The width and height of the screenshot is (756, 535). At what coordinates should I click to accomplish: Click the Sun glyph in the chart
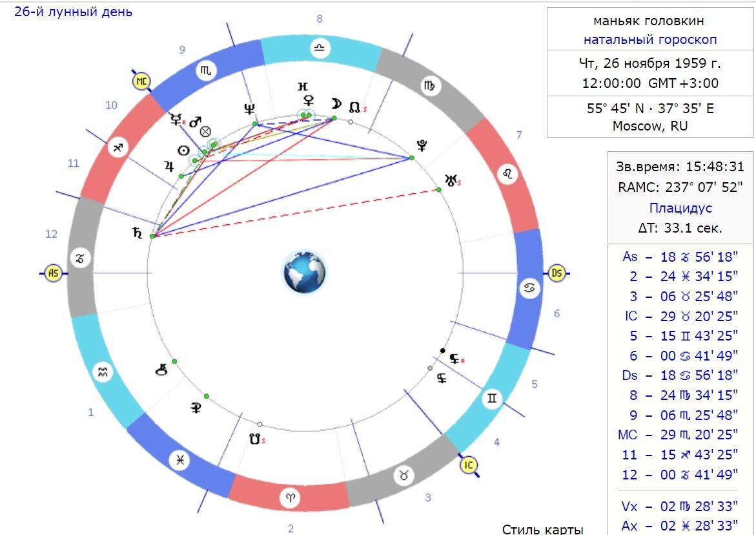(x=183, y=151)
